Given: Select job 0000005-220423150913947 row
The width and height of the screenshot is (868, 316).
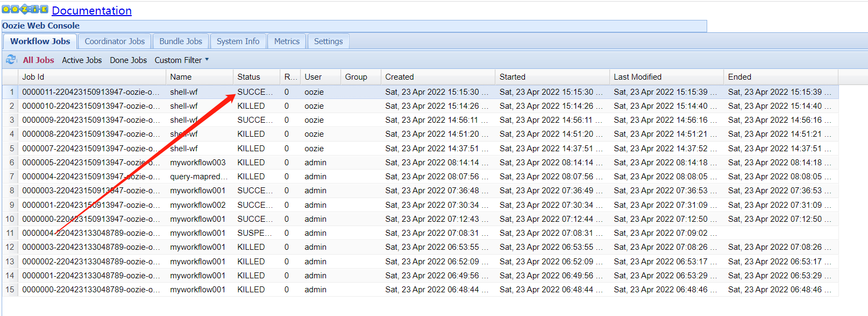Looking at the screenshot, I should coord(420,163).
